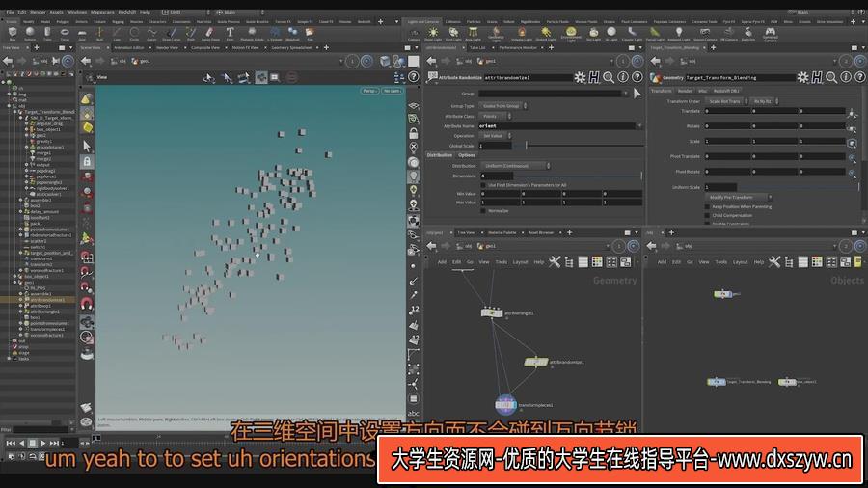
Task: Open the Windows menu
Action: 77,12
